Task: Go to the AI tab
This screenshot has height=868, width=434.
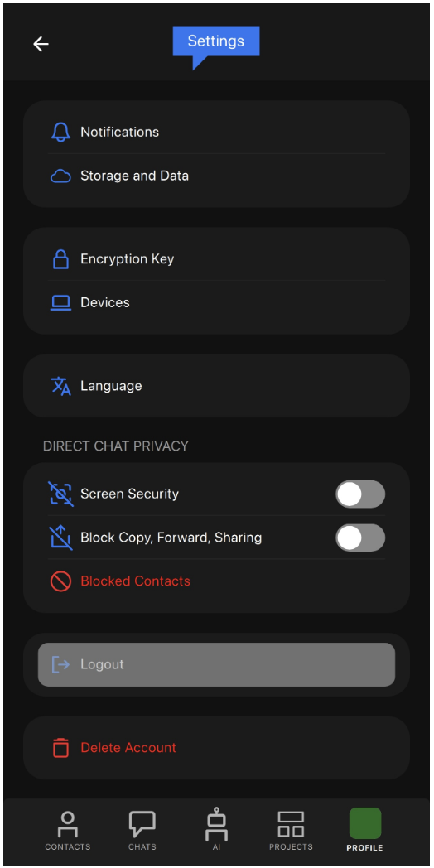Action: pyautogui.click(x=216, y=829)
